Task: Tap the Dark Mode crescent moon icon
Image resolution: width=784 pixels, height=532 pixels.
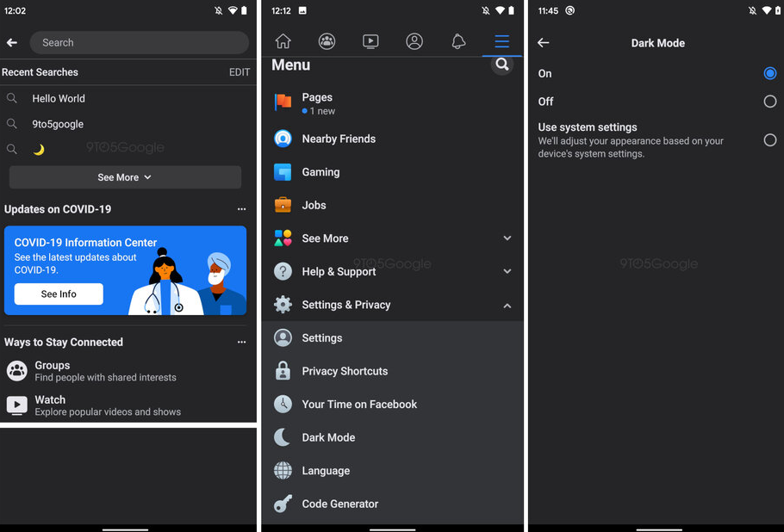Action: click(x=283, y=437)
